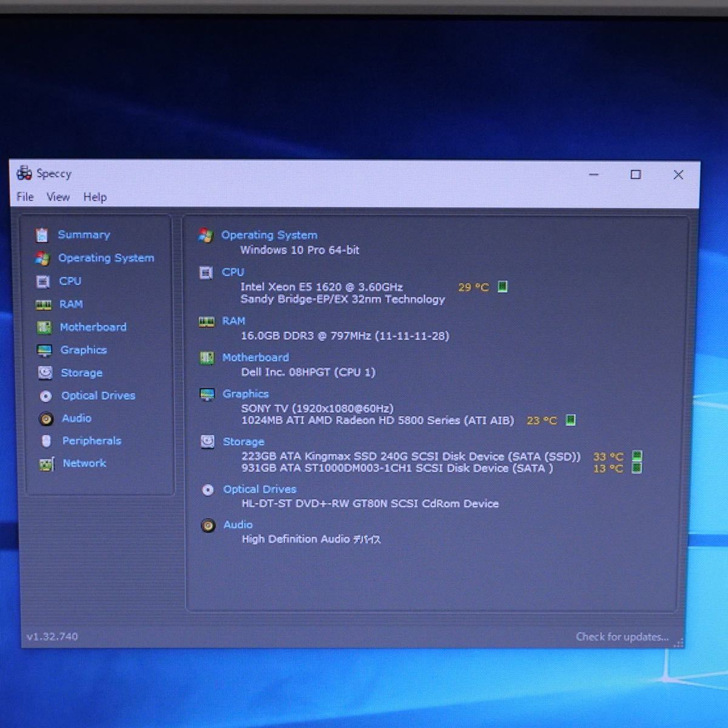Click the disc icon beside Optical Drives heading
The height and width of the screenshot is (728, 728).
click(x=208, y=490)
